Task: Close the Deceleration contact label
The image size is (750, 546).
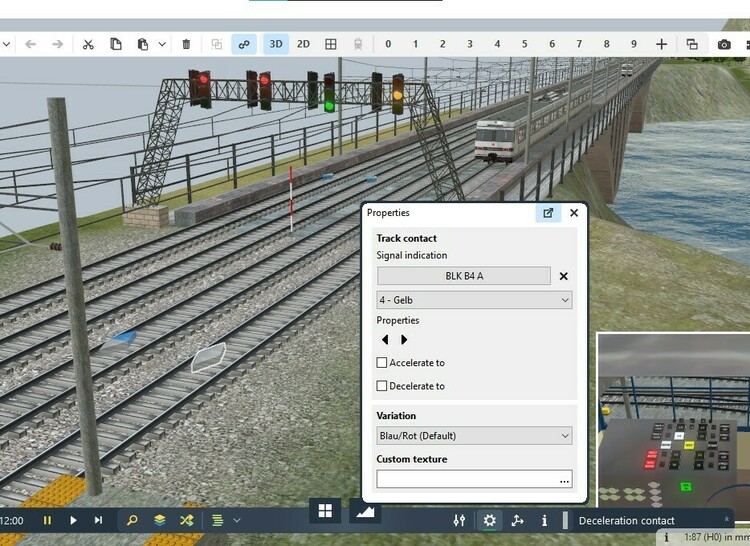Action: click(727, 519)
